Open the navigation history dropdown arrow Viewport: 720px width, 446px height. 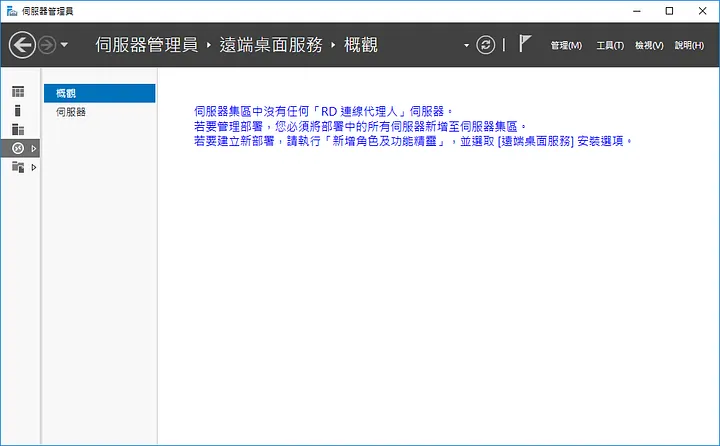tap(64, 45)
